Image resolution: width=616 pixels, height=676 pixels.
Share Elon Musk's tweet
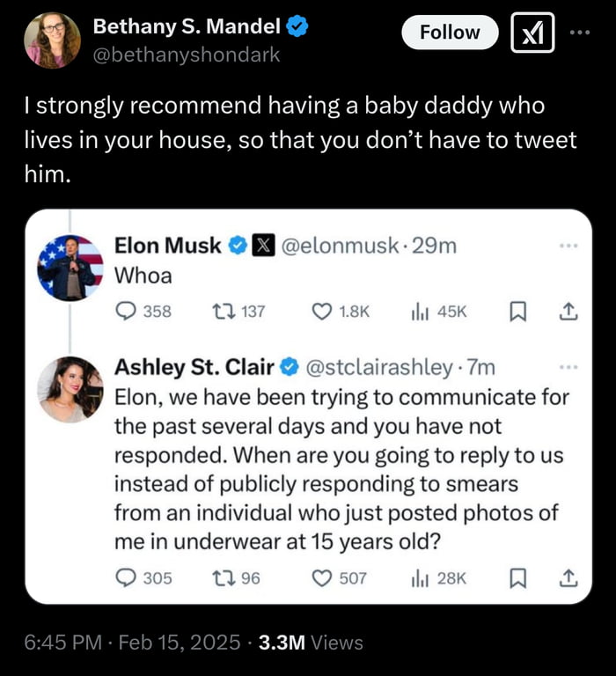pyautogui.click(x=568, y=310)
